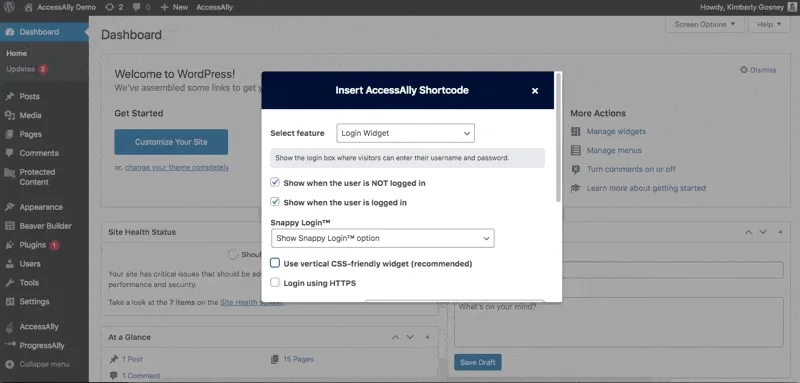The width and height of the screenshot is (800, 383).
Task: Click the Collapse menu arrow icon
Action: 9,364
